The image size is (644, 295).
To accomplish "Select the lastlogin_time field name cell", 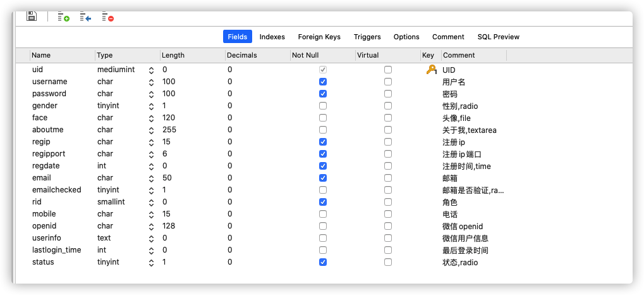I will point(57,250).
